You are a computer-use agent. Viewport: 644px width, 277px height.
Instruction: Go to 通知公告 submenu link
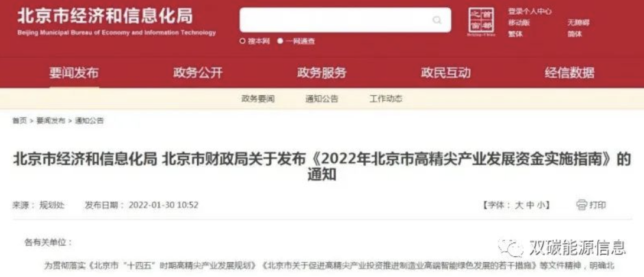(321, 99)
